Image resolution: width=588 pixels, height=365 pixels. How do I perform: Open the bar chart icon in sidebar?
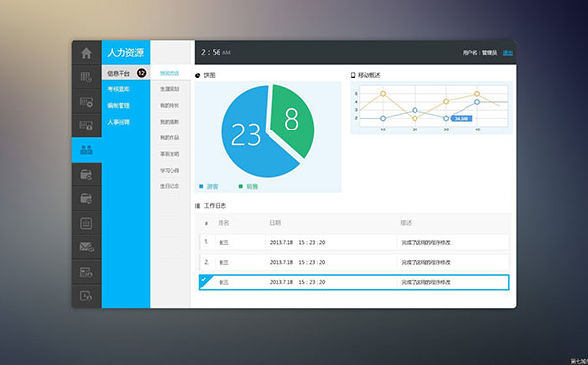86,223
